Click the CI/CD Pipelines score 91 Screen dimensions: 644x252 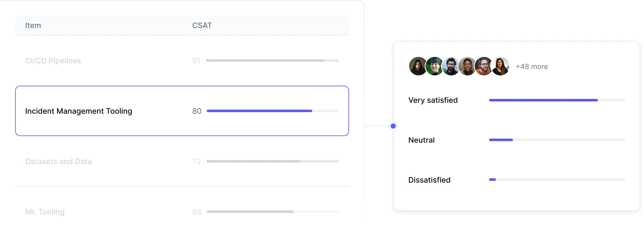[x=196, y=61]
